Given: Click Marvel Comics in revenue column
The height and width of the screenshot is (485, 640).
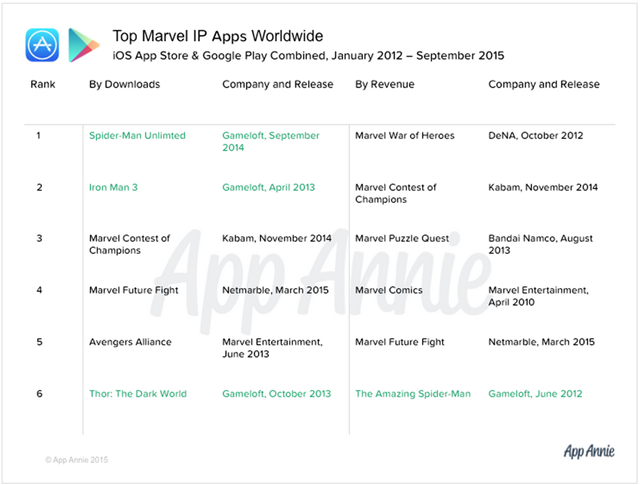Looking at the screenshot, I should tap(389, 290).
